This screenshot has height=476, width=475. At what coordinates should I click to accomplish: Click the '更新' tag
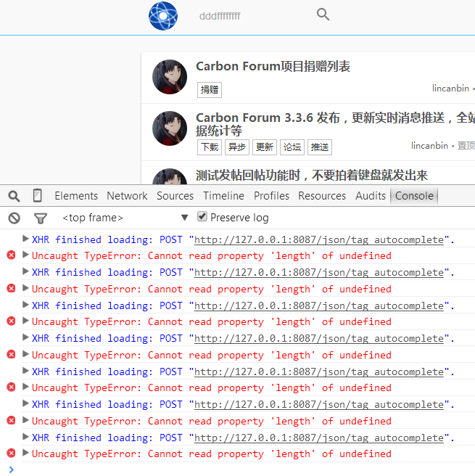coord(265,147)
